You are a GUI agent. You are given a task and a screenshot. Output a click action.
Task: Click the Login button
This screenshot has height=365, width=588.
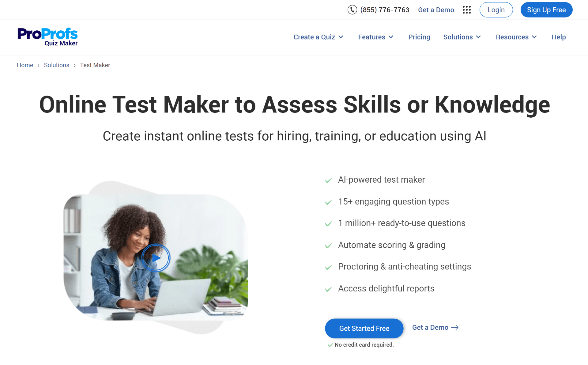(x=496, y=10)
